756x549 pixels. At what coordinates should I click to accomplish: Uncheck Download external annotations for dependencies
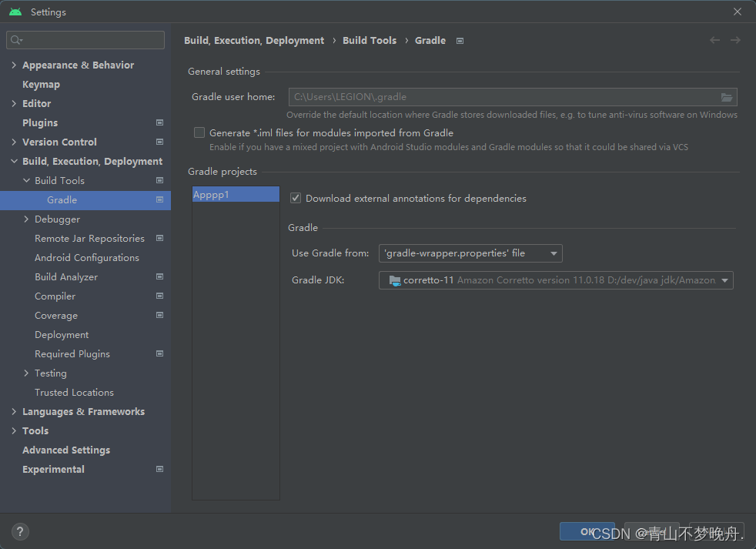[296, 199]
